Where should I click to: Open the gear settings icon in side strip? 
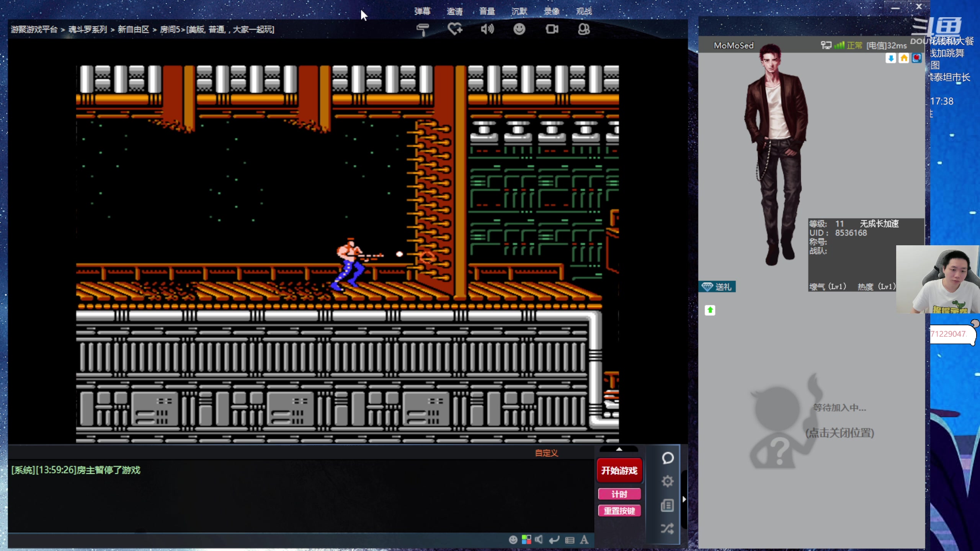tap(668, 481)
